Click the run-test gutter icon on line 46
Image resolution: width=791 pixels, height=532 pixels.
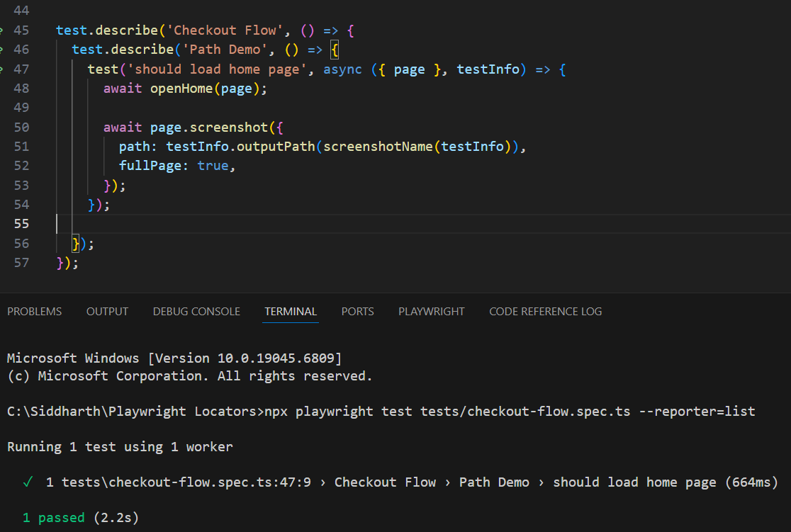click(2, 50)
